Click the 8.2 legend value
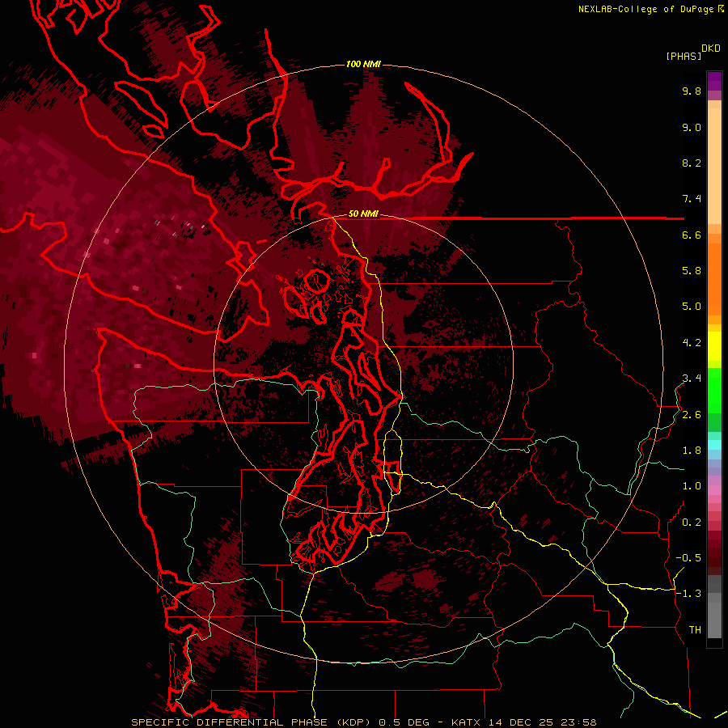Viewport: 728px width, 728px height. (692, 163)
